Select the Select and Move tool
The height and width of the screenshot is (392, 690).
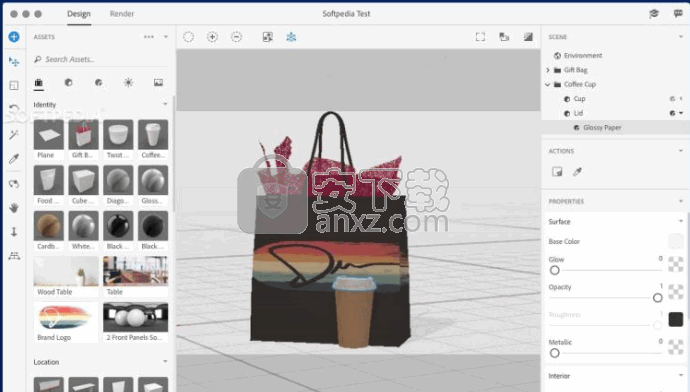pos(14,61)
